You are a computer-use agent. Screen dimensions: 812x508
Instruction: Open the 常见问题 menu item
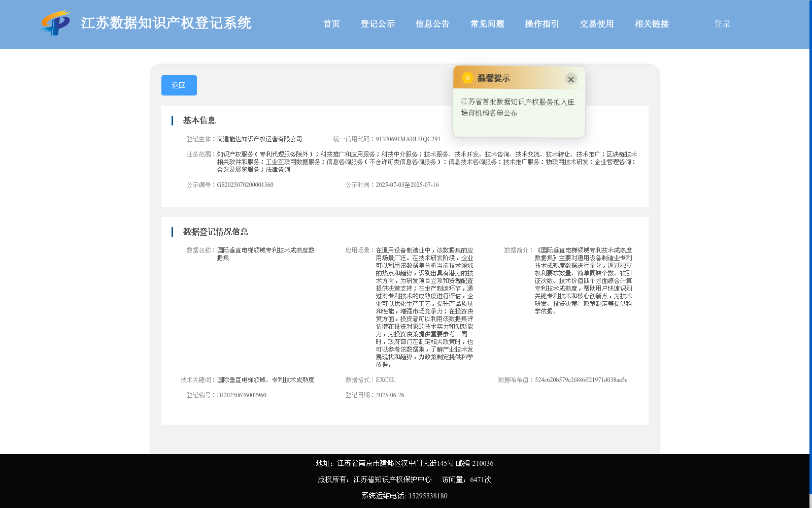pyautogui.click(x=487, y=24)
